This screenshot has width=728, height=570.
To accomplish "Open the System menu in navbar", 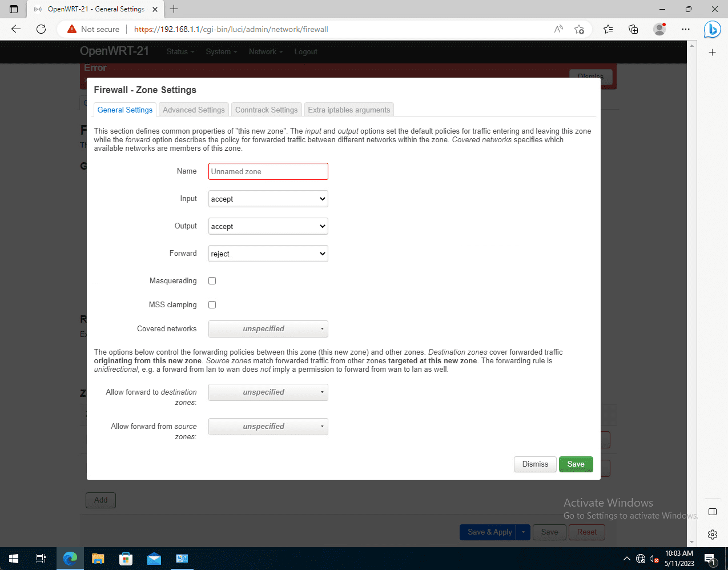I will point(222,51).
